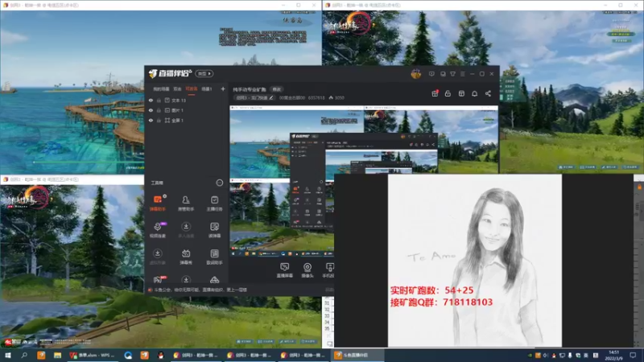The width and height of the screenshot is (644, 362).
Task: Open 弹幕助手 tool in the toolbox
Action: (157, 204)
